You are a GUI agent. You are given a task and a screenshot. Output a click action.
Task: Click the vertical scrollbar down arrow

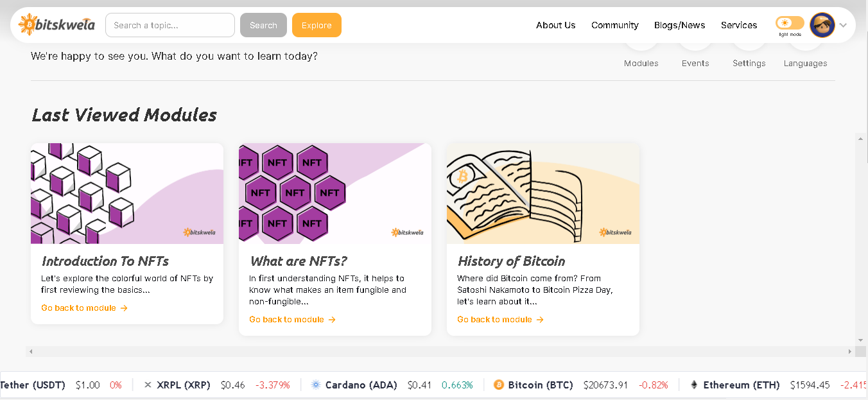click(x=861, y=340)
